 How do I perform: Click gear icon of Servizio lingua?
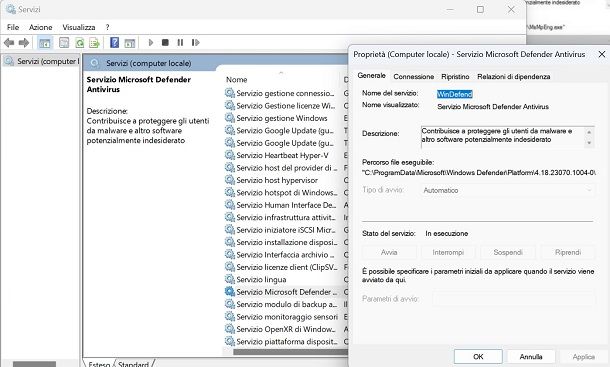pos(230,279)
